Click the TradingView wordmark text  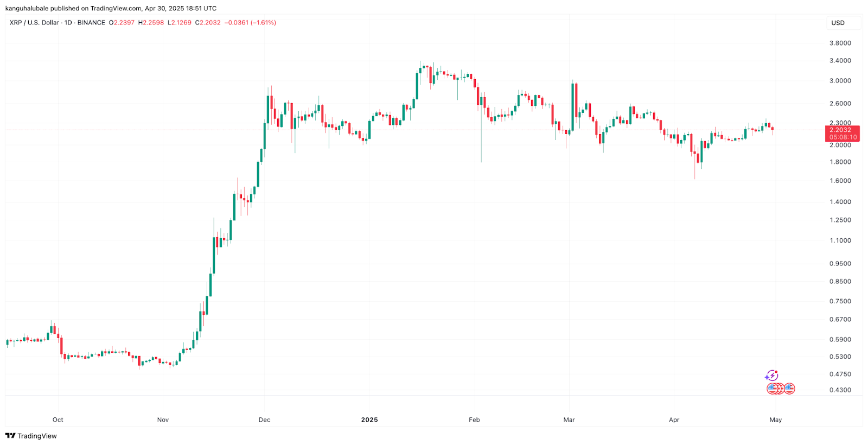37,436
